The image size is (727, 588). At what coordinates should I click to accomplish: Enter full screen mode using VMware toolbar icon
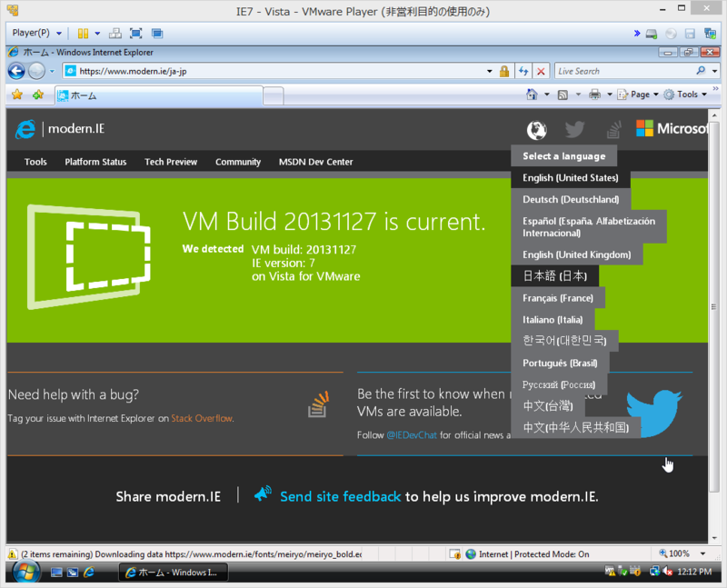click(x=135, y=34)
